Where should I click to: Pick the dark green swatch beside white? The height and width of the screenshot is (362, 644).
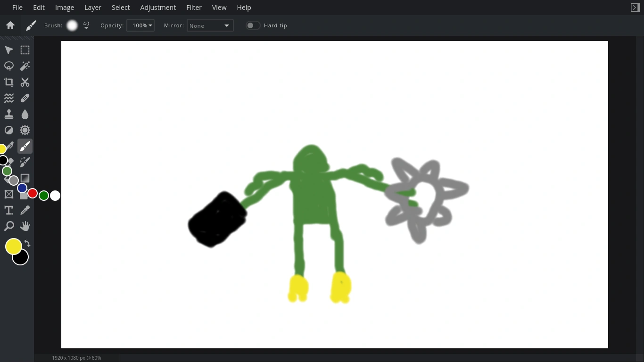(44, 196)
